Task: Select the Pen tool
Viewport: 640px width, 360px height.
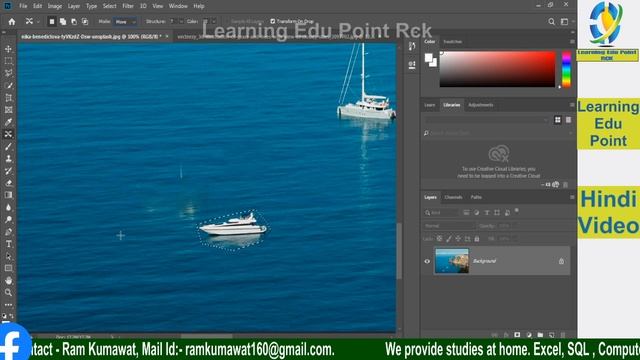Action: (x=8, y=232)
